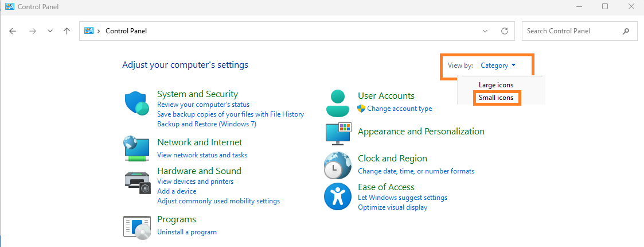Click Control Panel text in address bar

point(126,31)
